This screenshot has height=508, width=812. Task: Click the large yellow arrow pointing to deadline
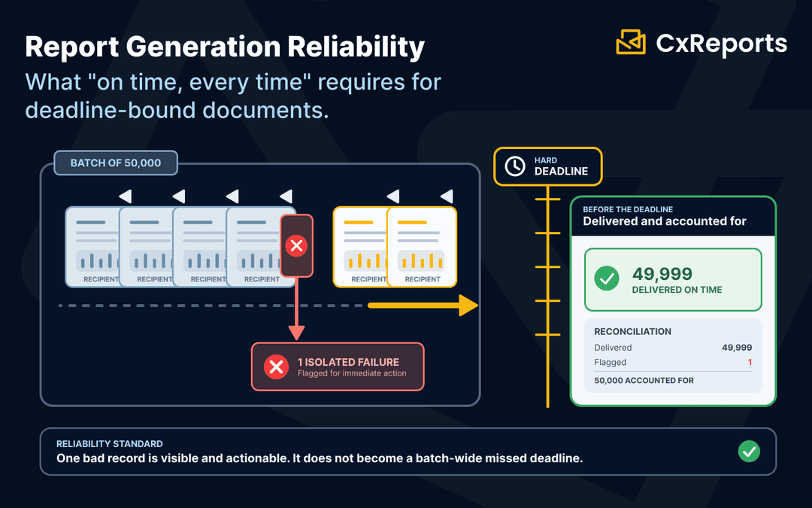(x=423, y=306)
